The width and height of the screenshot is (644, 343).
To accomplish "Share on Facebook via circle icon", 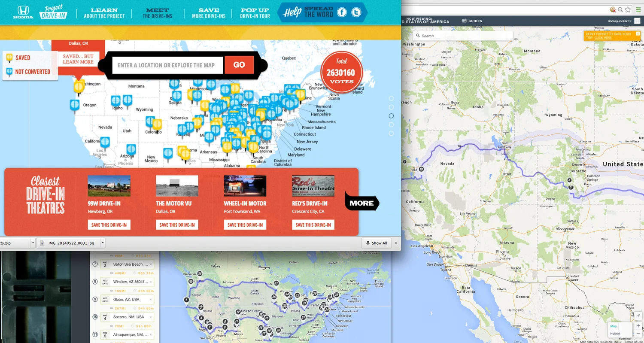I will pyautogui.click(x=342, y=12).
